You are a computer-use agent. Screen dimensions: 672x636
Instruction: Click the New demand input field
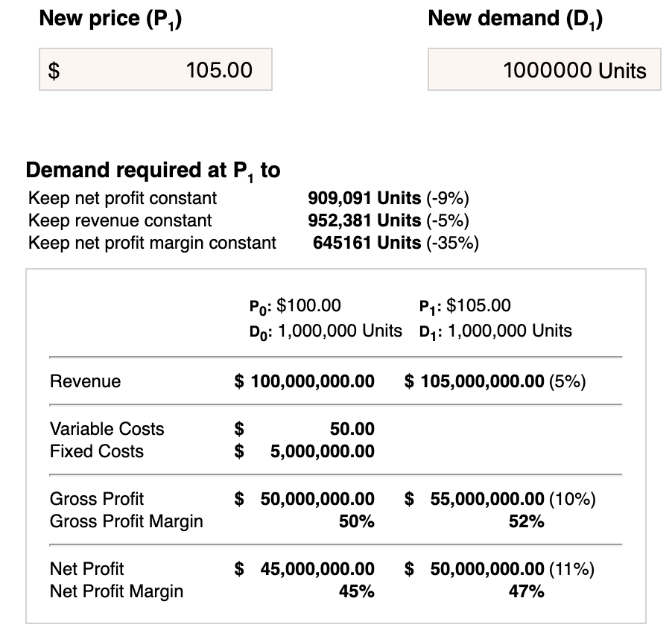point(544,70)
